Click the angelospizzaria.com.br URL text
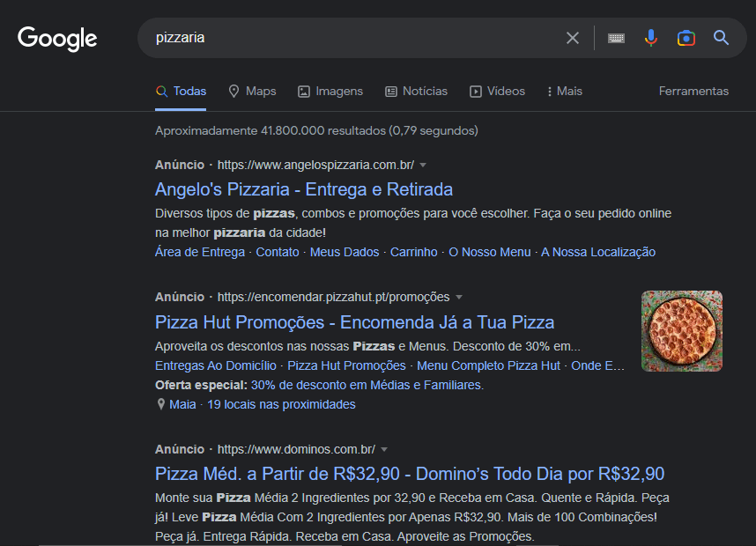 315,165
